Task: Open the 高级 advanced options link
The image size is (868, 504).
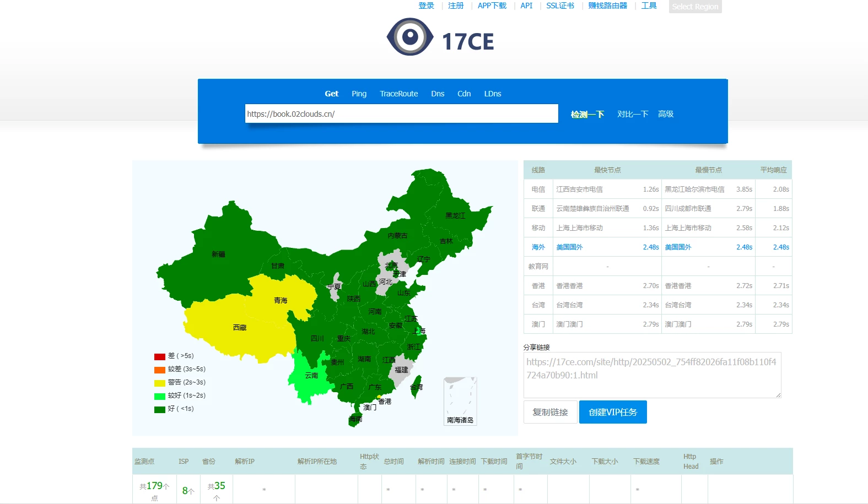Action: pos(666,114)
